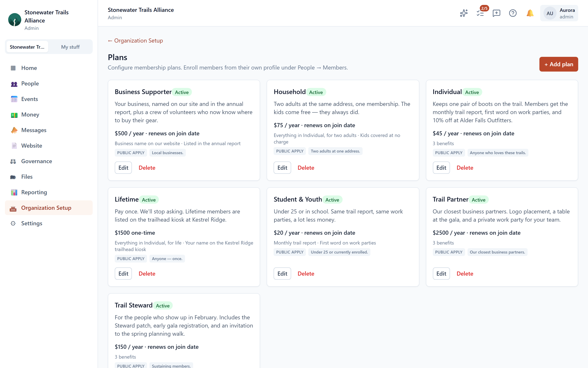Select the Stonewater Tr... tab

[x=27, y=47]
